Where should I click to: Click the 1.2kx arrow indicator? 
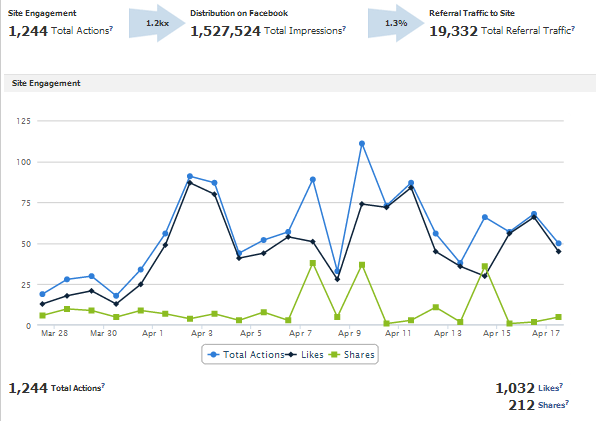click(157, 23)
